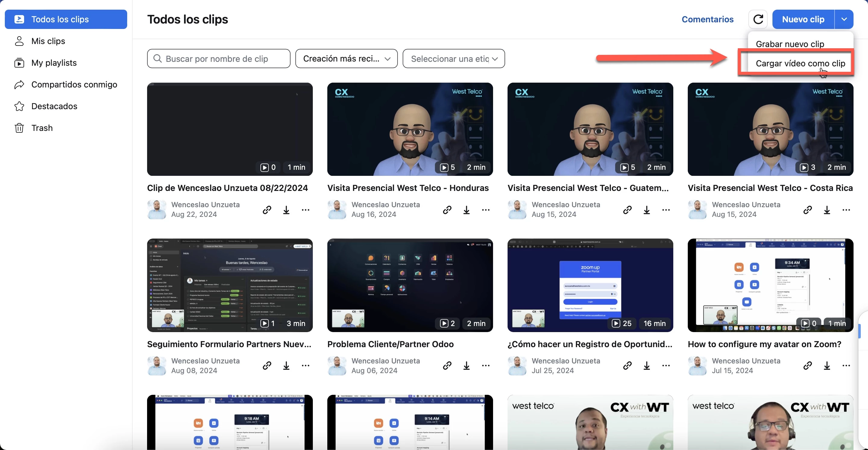Screen dimensions: 868x450
Task: Open Seleccionar una etiqueta dropdown
Action: tap(454, 59)
